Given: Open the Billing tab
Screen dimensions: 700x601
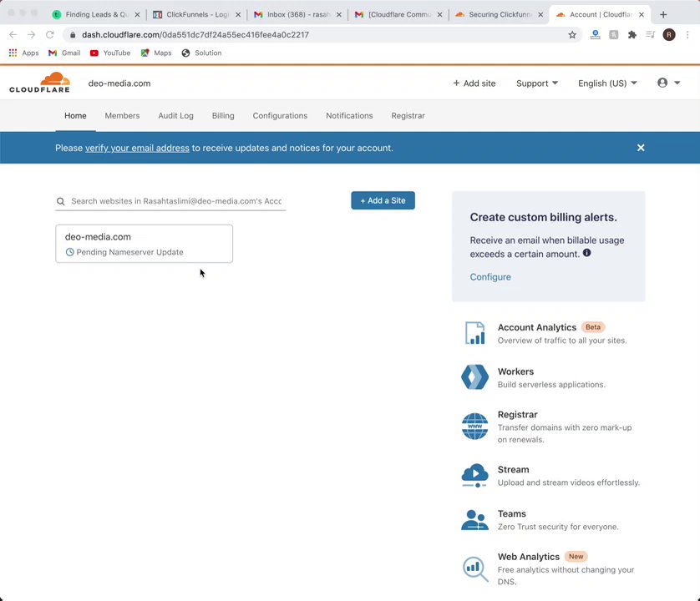Looking at the screenshot, I should tap(223, 115).
